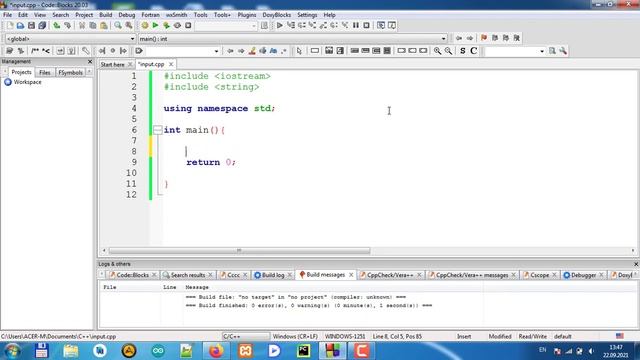Screen dimensions: 640x360
Task: Switch to the Search results tab
Action: (x=187, y=275)
